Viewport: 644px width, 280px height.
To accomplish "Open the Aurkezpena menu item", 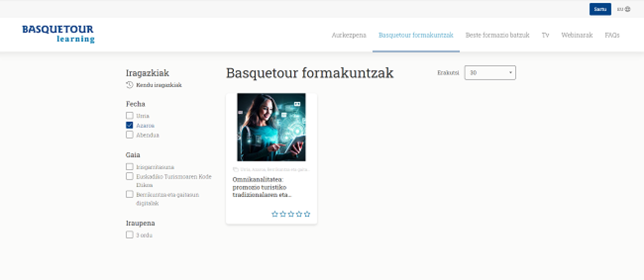I will tap(349, 35).
